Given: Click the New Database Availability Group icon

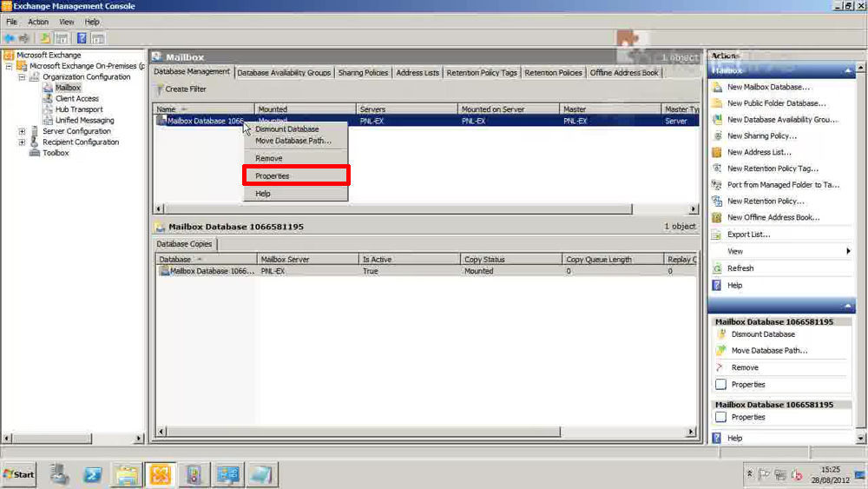Looking at the screenshot, I should (x=717, y=120).
